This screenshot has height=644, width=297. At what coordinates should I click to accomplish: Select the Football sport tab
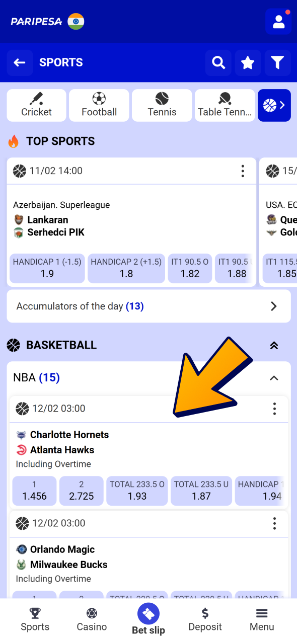[99, 105]
